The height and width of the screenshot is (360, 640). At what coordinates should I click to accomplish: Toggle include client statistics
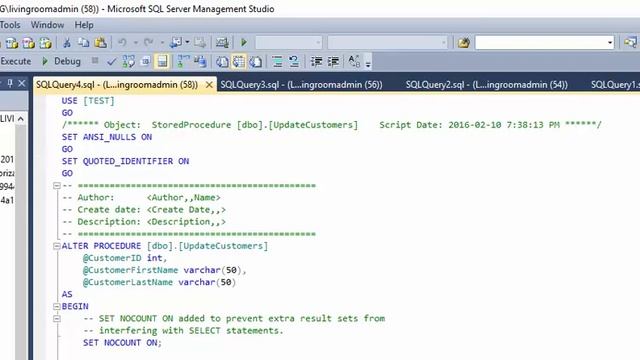coord(200,62)
